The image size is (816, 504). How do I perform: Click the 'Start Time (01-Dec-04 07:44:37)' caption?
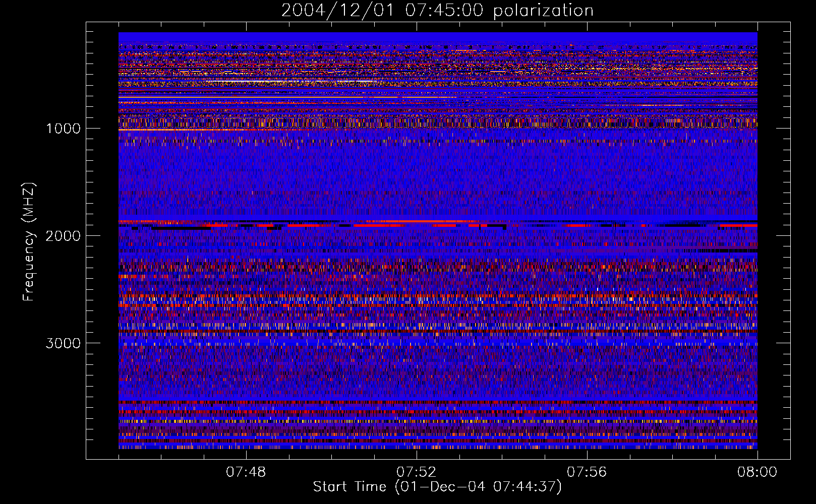pyautogui.click(x=437, y=487)
